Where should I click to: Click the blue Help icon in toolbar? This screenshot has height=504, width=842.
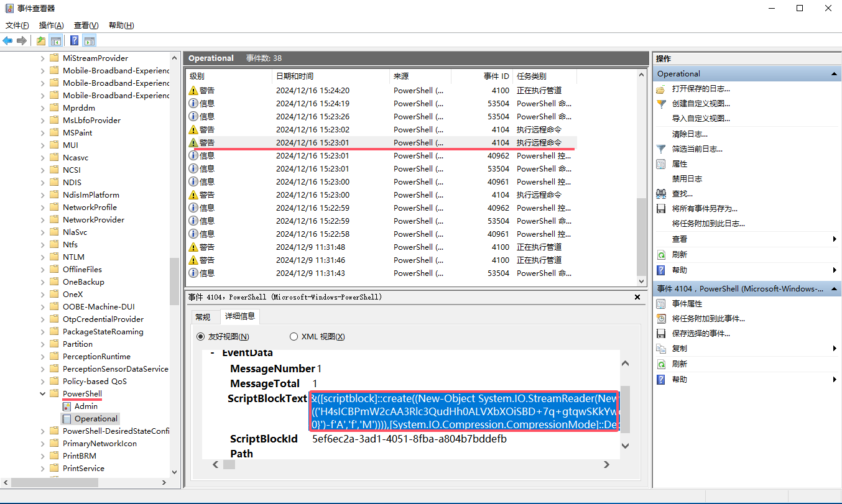(74, 41)
